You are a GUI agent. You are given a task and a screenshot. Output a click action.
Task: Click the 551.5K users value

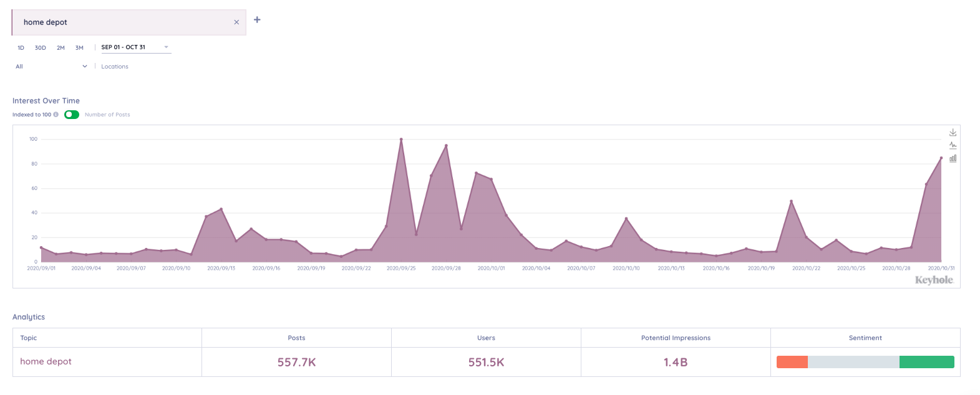487,362
